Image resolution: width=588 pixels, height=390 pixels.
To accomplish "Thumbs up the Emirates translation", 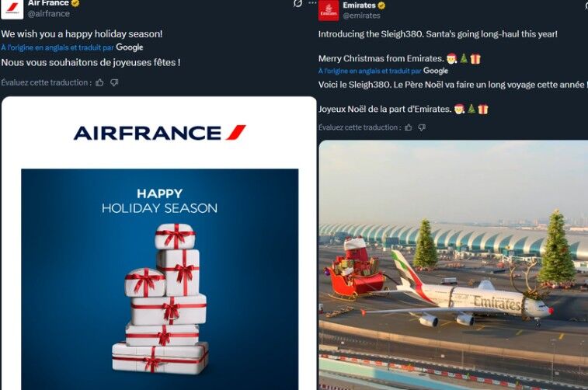I will coord(409,127).
